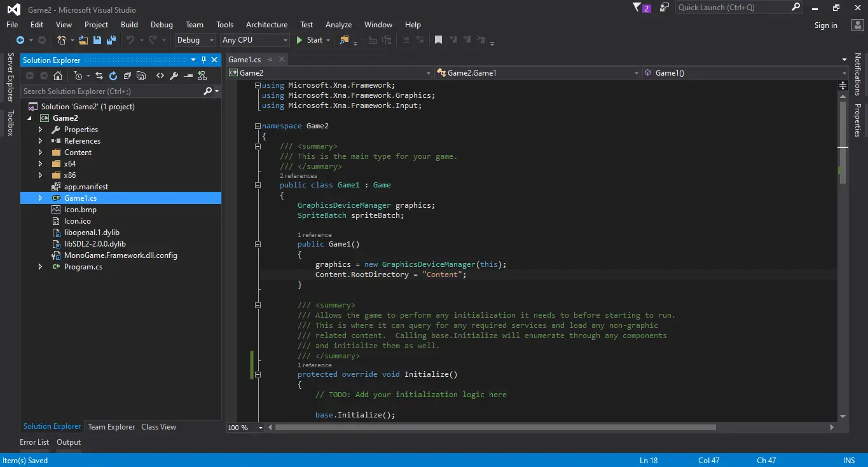Image resolution: width=868 pixels, height=467 pixels.
Task: Open the Build menu
Action: [129, 25]
